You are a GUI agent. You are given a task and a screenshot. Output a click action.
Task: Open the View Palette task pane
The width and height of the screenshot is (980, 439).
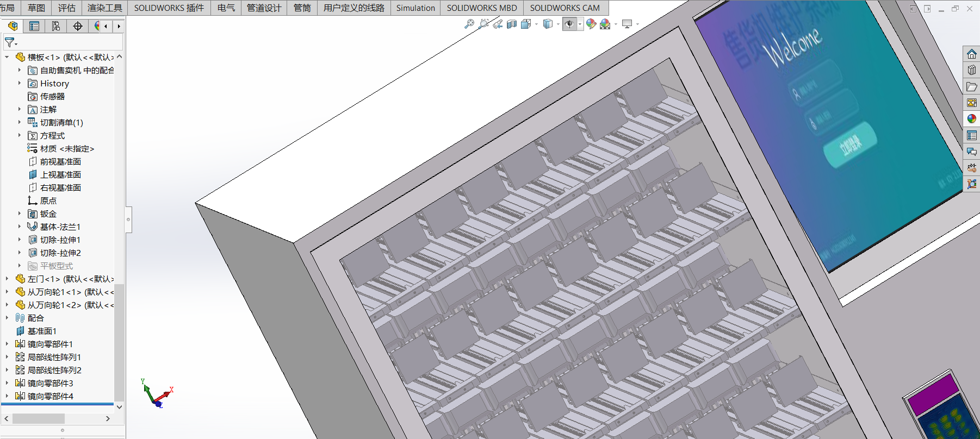click(972, 103)
